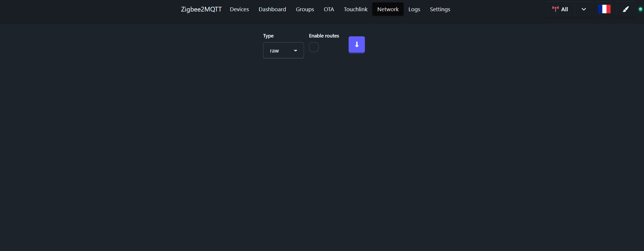
Task: Expand the permit join device chevron
Action: [584, 9]
